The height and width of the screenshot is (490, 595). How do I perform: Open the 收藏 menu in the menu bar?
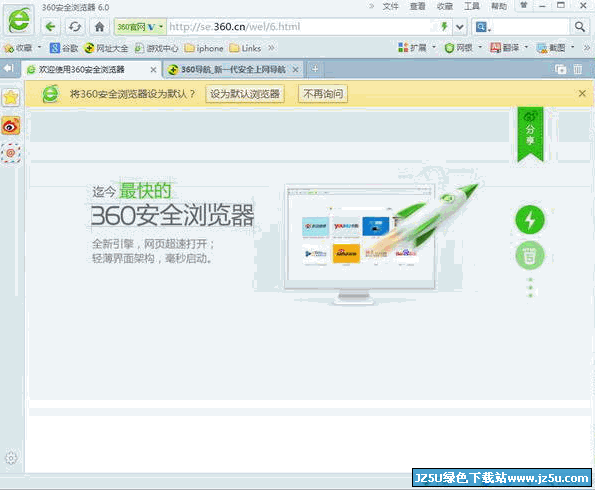click(x=444, y=6)
